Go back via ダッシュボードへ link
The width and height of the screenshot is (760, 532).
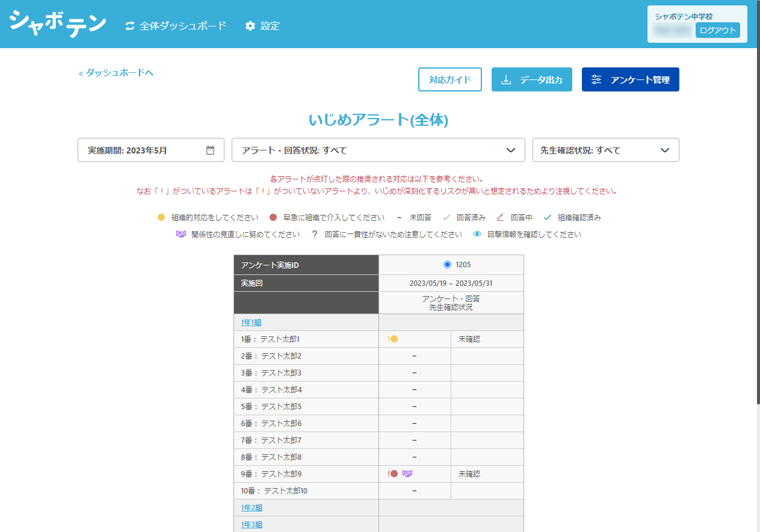[x=116, y=73]
